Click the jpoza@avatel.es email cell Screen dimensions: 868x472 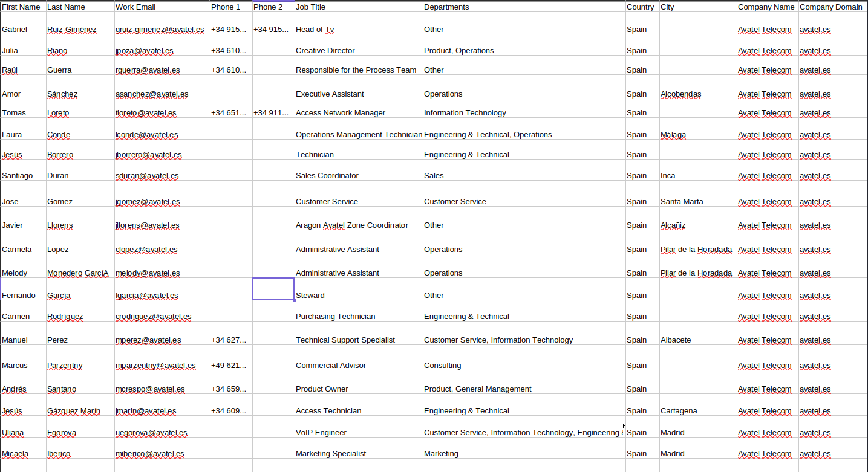(x=162, y=45)
